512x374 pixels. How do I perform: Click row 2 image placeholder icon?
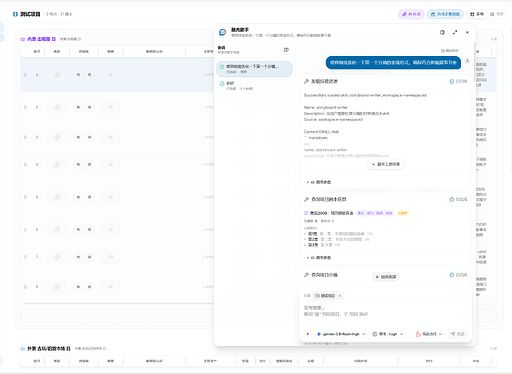pos(57,107)
